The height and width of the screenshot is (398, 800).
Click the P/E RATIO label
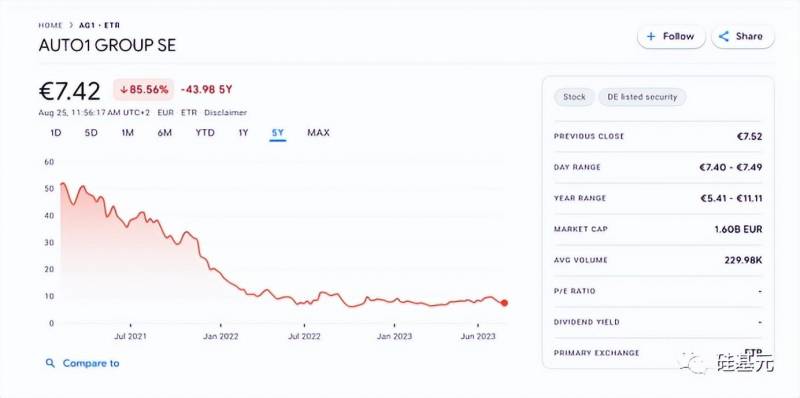click(574, 291)
